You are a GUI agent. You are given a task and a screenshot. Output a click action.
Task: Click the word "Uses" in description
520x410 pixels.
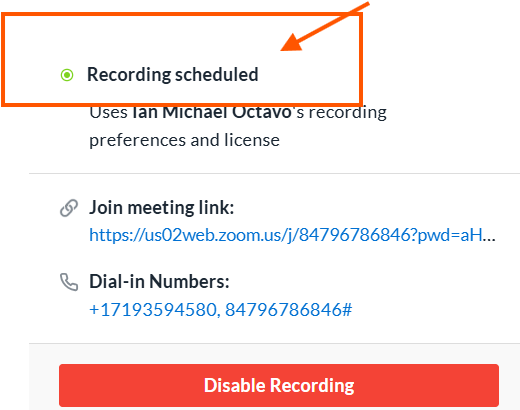click(x=108, y=113)
